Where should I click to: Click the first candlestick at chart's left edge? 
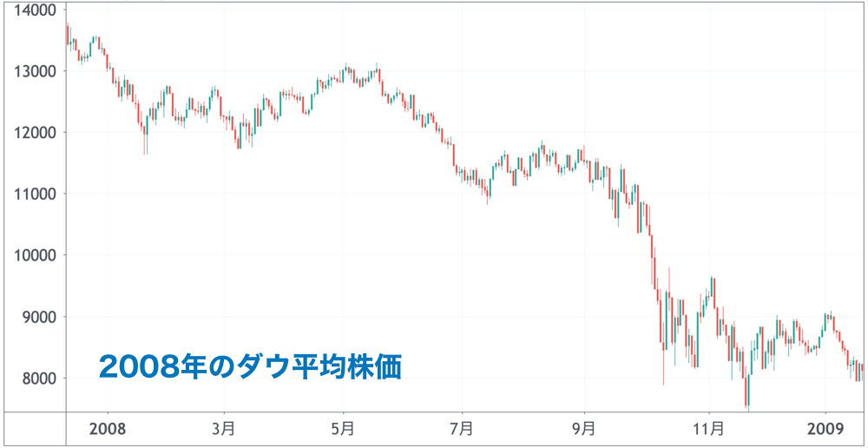68,33
